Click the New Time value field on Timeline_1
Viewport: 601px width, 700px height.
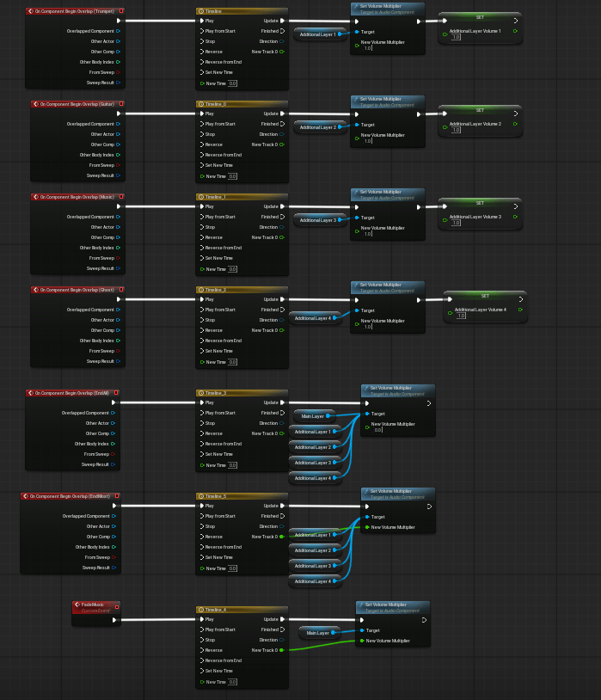coord(232,269)
